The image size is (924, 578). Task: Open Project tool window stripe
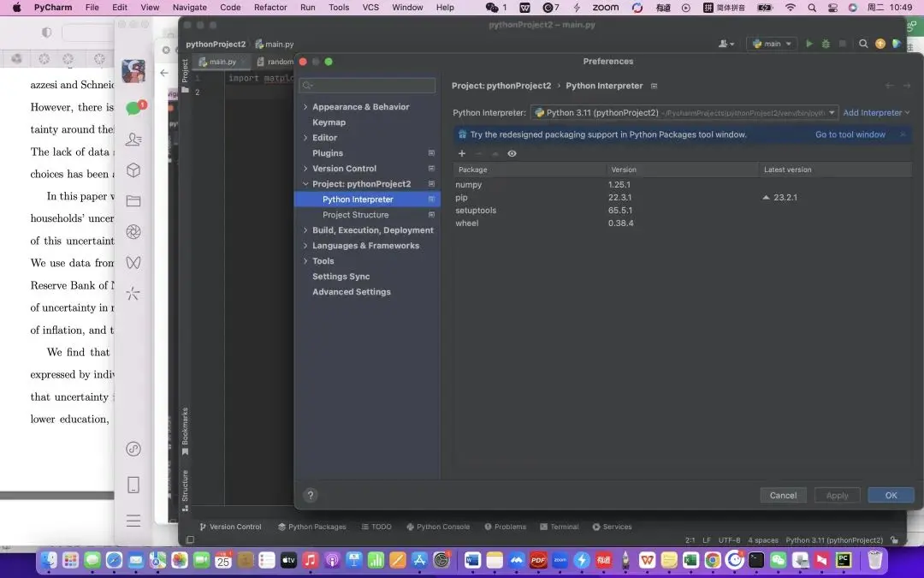(185, 75)
